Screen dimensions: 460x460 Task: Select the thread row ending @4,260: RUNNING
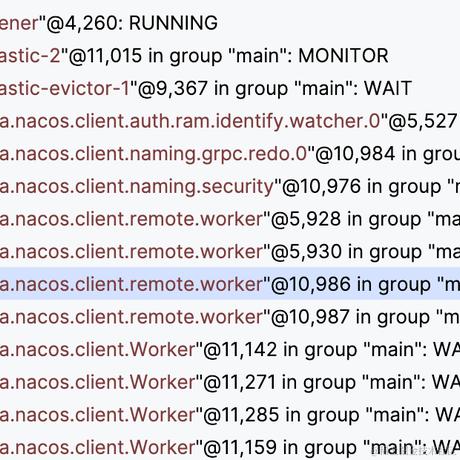coord(230,23)
